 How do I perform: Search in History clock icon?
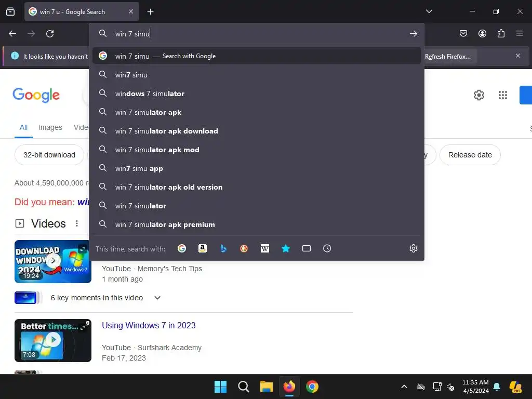327,249
